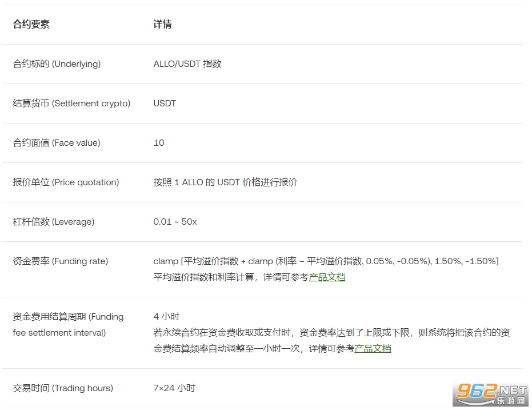Open the 产品文档 link in the funding rate row
Viewport: 532px width, 410px height.
pyautogui.click(x=327, y=277)
